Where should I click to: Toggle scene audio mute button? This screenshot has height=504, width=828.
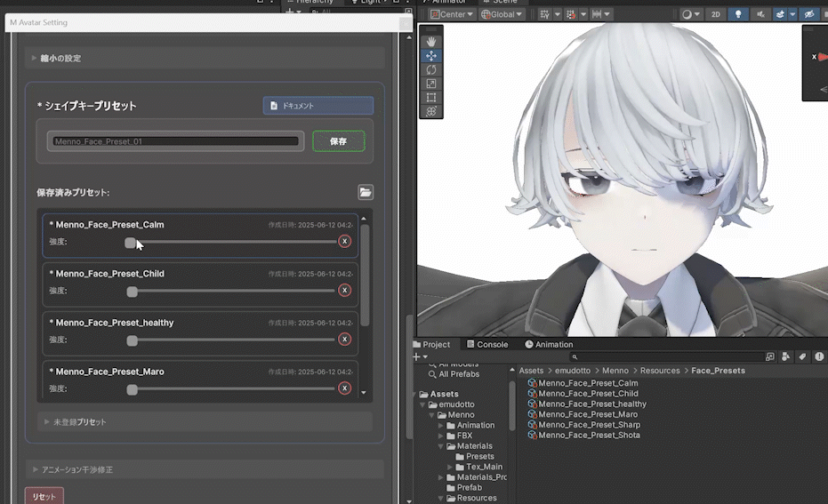click(760, 14)
